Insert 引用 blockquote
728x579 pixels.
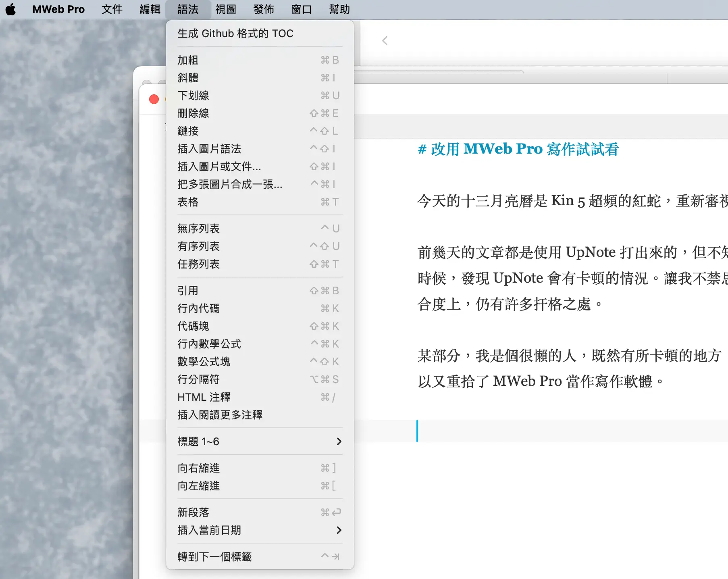click(x=260, y=291)
